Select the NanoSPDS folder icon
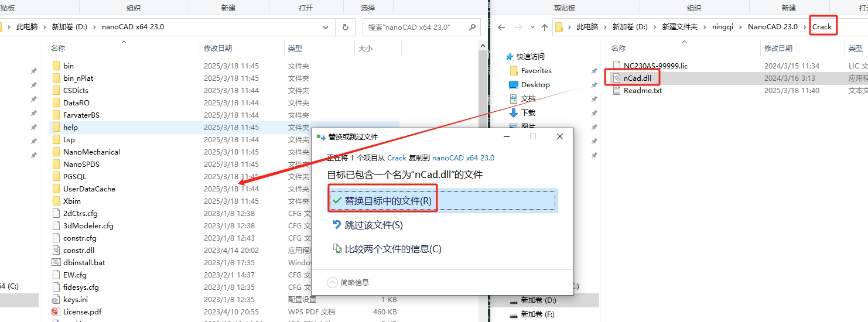 [56, 164]
